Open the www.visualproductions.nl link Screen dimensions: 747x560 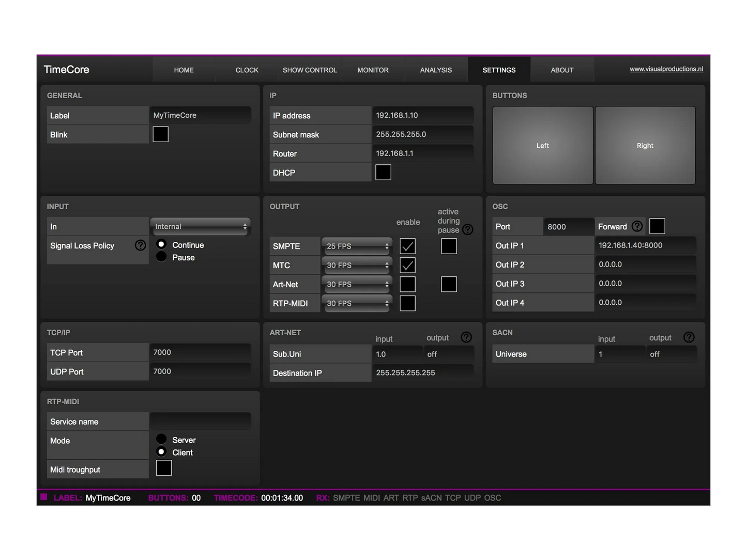pyautogui.click(x=666, y=69)
